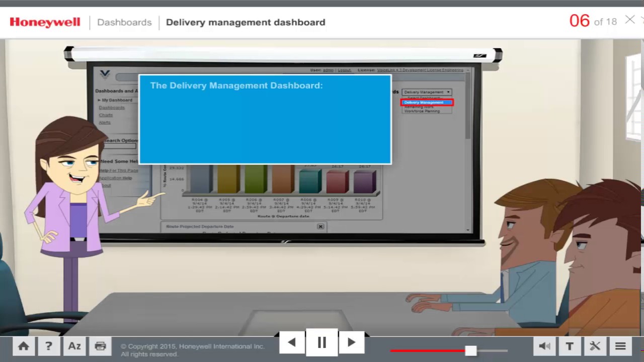Advance to the next slide arrow
The height and width of the screenshot is (362, 644).
352,343
